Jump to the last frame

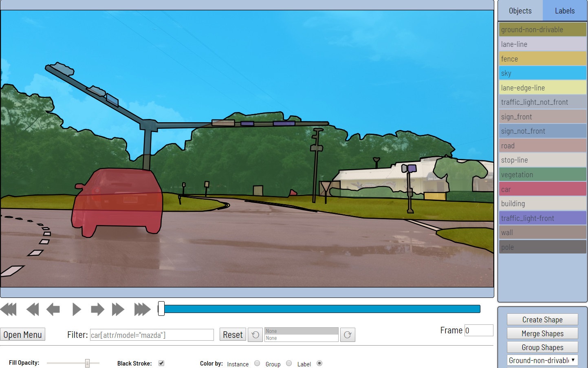[142, 310]
